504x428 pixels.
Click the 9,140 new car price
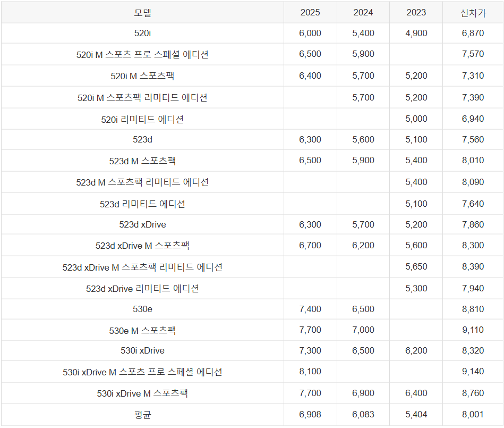pyautogui.click(x=473, y=371)
